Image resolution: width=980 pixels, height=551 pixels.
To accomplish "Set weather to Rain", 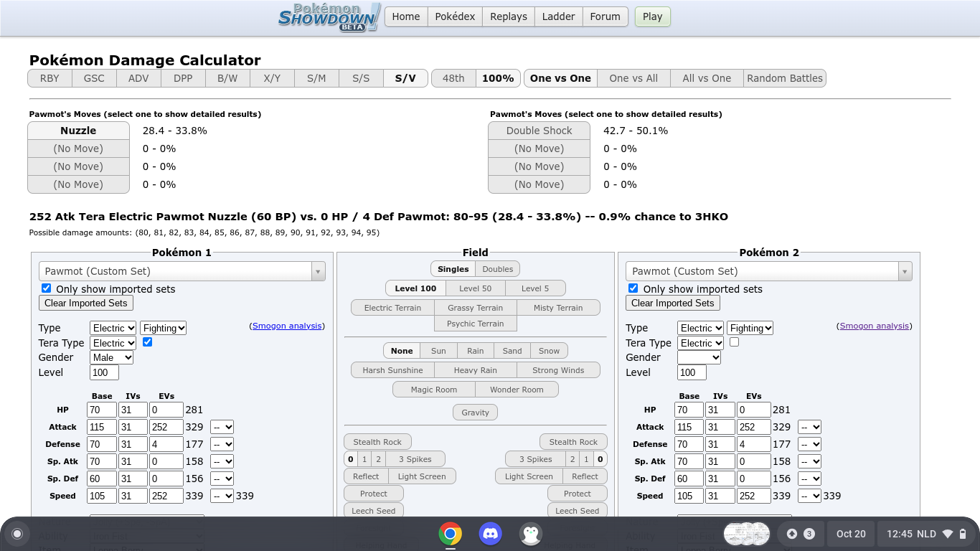I will pyautogui.click(x=476, y=351).
